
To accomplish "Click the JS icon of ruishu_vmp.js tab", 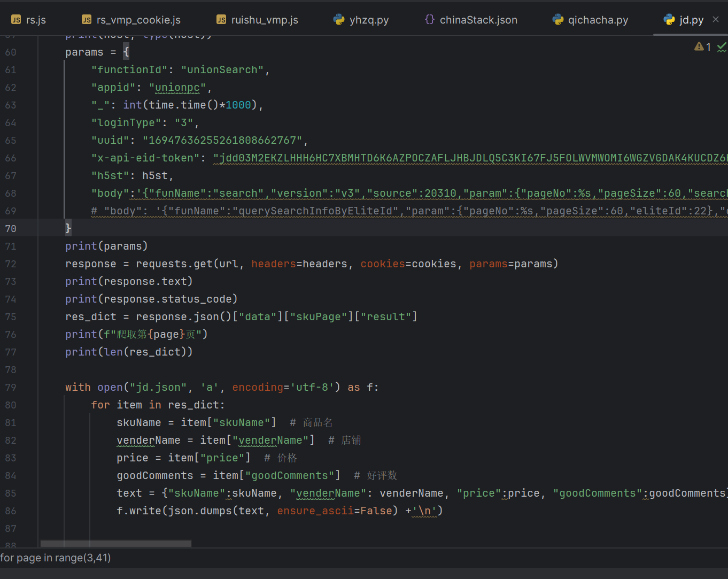I will pos(221,20).
